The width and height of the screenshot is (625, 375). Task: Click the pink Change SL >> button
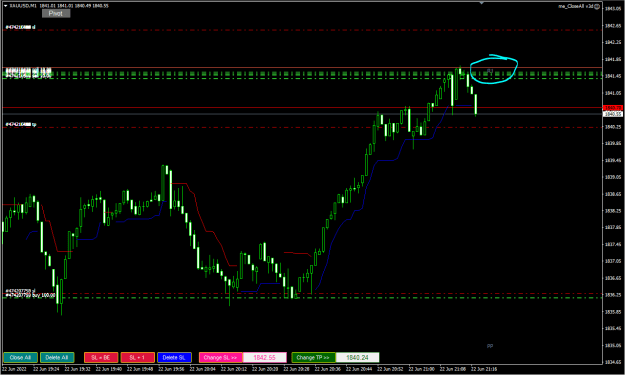[x=220, y=357]
